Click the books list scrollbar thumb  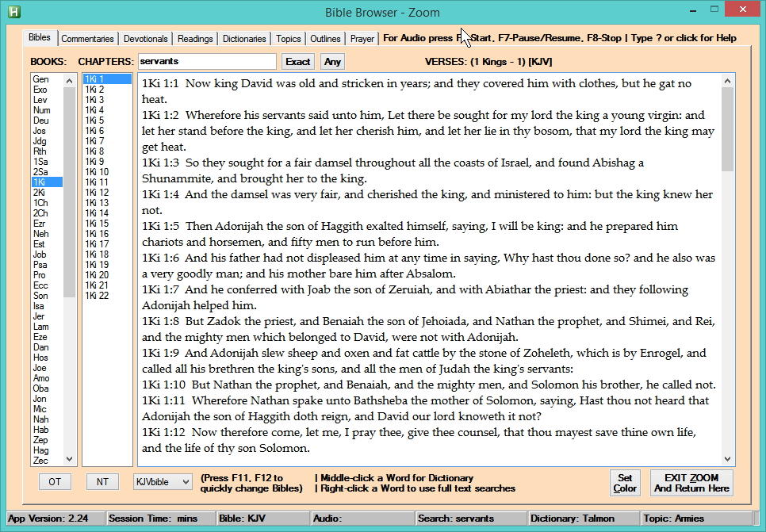pos(69,192)
